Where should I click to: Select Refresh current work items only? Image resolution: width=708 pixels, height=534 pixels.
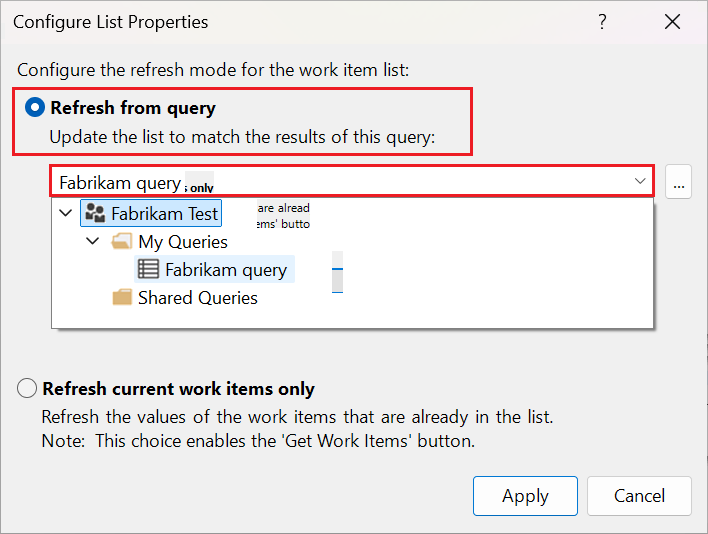click(28, 389)
